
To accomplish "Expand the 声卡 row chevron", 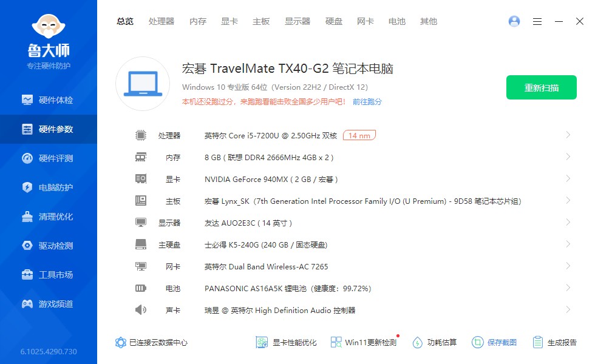I will (568, 310).
